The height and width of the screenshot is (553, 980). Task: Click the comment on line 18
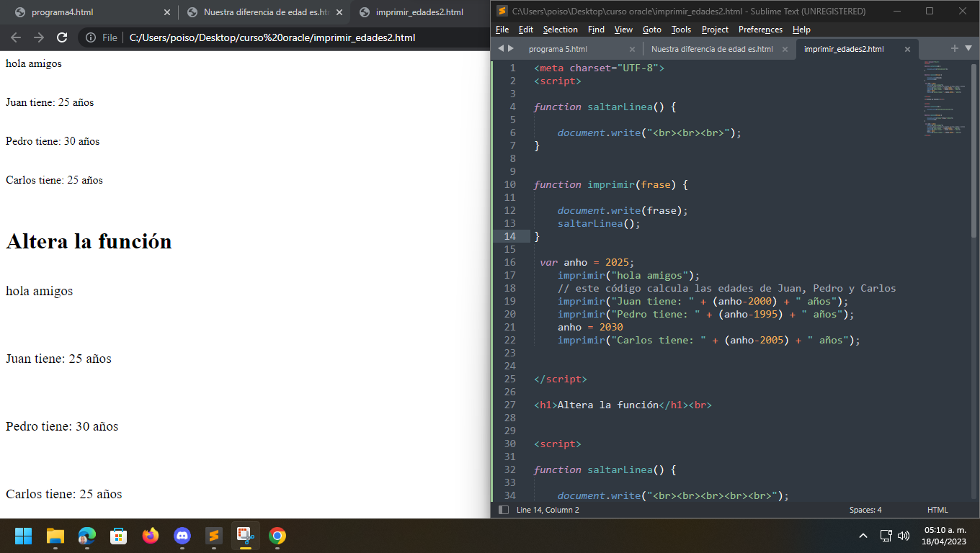click(726, 288)
